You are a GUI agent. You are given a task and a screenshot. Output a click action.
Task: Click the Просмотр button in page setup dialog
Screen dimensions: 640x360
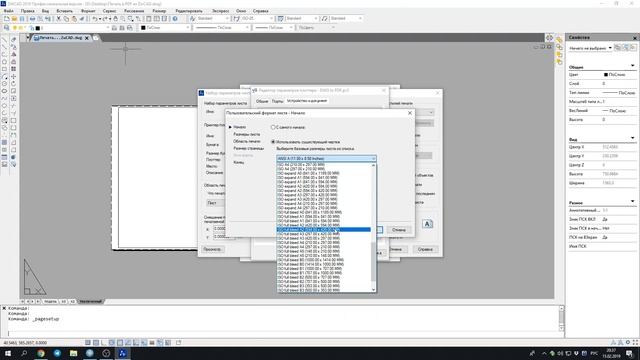[212, 249]
